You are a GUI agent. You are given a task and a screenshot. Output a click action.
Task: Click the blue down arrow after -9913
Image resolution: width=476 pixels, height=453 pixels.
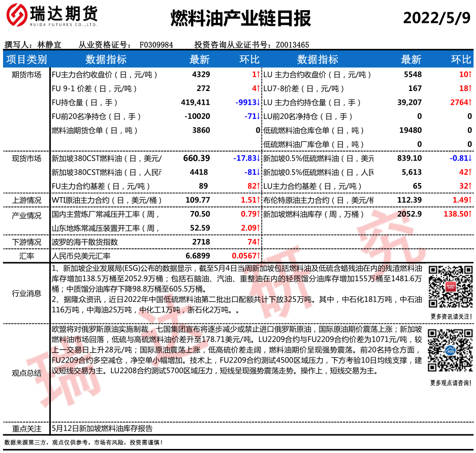(258, 102)
